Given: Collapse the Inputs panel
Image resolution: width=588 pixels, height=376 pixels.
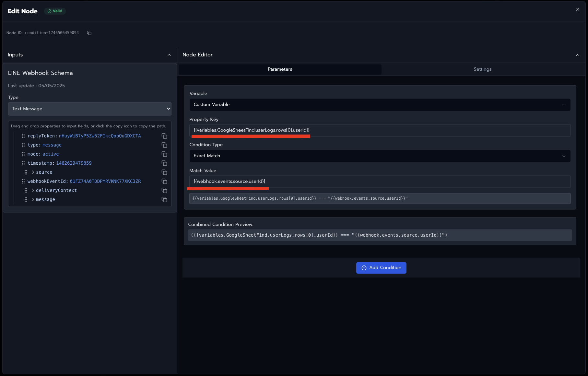Looking at the screenshot, I should coord(169,55).
